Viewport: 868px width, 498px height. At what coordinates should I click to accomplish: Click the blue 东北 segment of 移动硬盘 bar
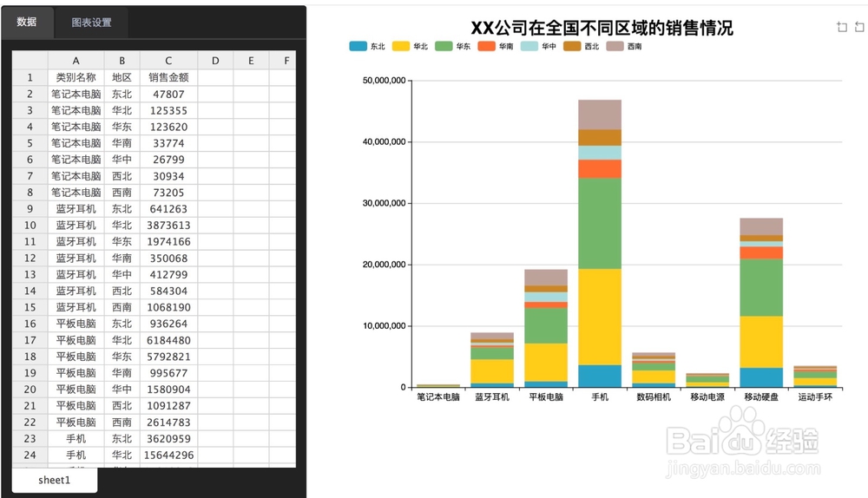coord(761,377)
